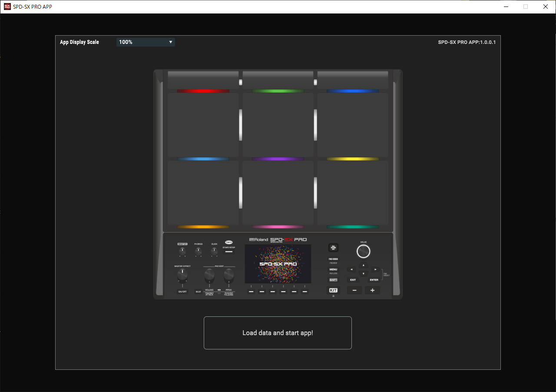Screen dimensions: 556x392
Task: Minimize the SPD-SX PRO APP window
Action: coord(506,7)
